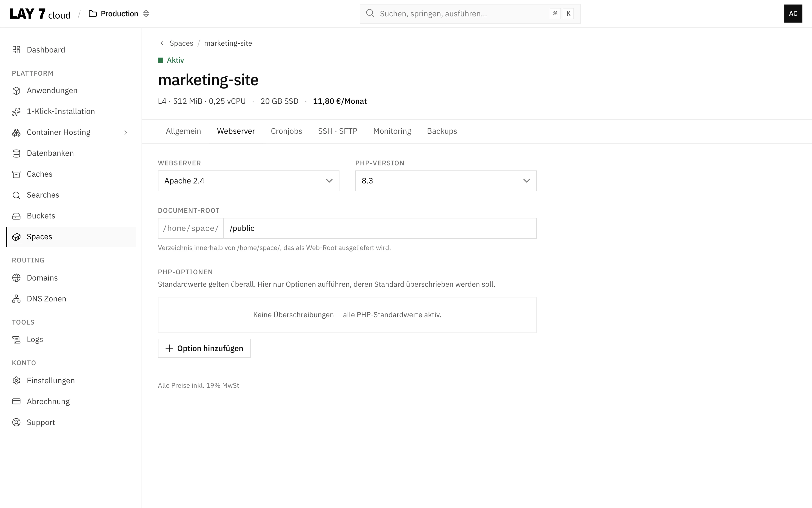Screen dimensions: 812x508
Task: Open Support in the sidebar
Action: 71,422
